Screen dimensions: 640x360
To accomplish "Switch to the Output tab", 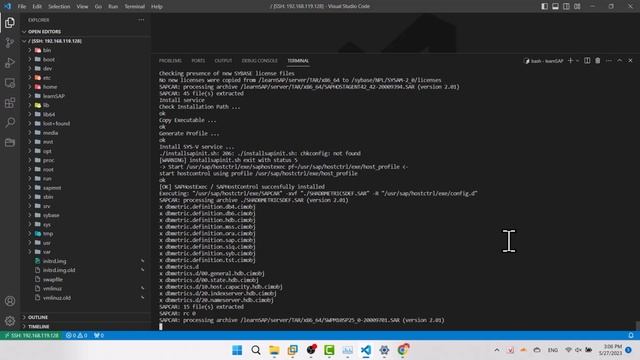I will click(223, 60).
